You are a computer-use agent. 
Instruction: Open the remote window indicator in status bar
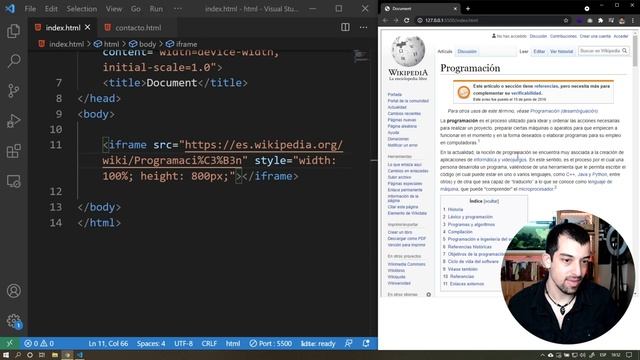[x=10, y=343]
